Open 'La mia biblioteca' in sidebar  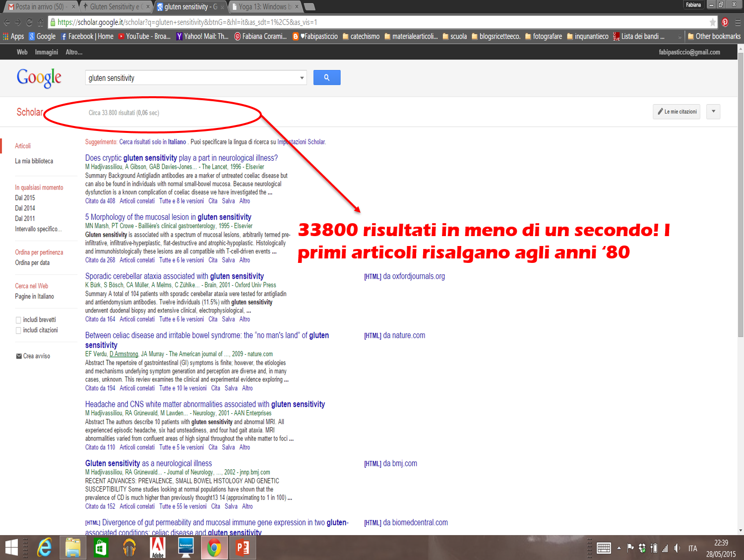(x=34, y=161)
